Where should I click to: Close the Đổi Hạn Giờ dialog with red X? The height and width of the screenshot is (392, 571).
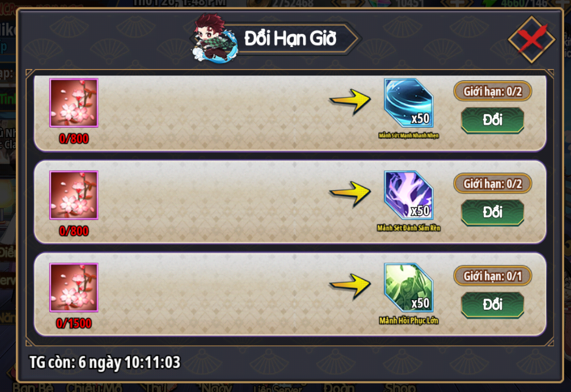[531, 39]
